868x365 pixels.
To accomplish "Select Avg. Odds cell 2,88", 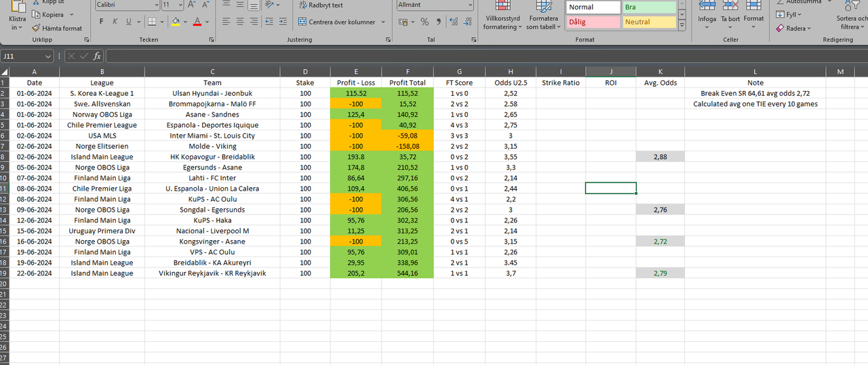I will (x=660, y=157).
